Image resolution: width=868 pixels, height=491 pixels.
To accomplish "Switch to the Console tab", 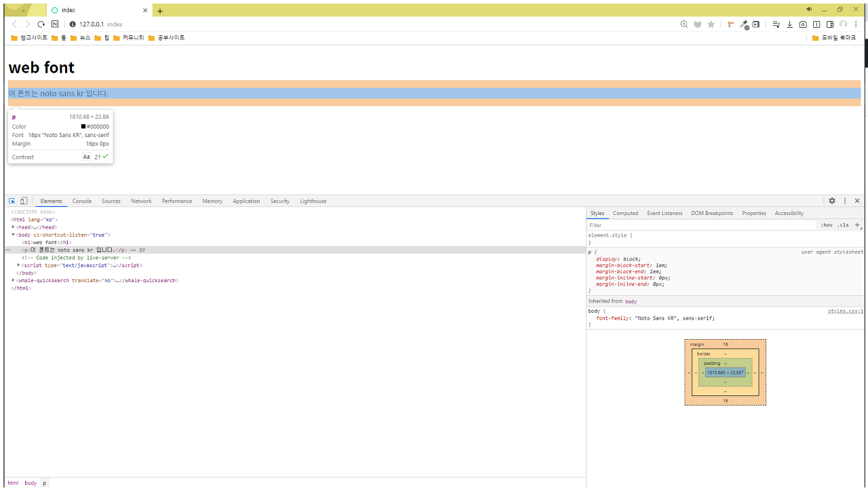I will [x=82, y=201].
